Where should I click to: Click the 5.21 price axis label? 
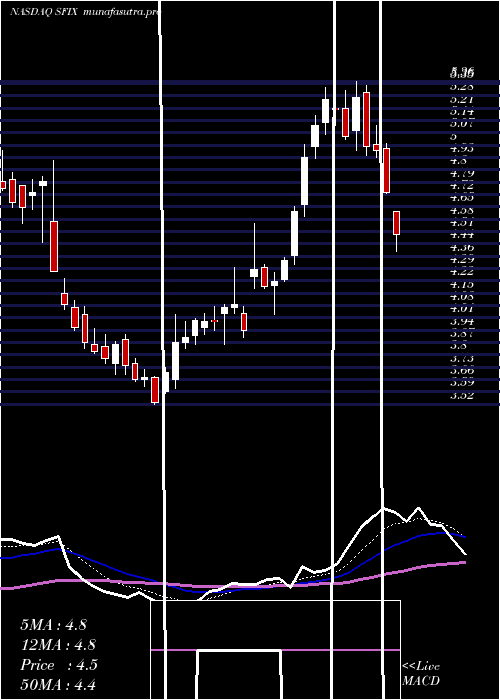coord(462,99)
